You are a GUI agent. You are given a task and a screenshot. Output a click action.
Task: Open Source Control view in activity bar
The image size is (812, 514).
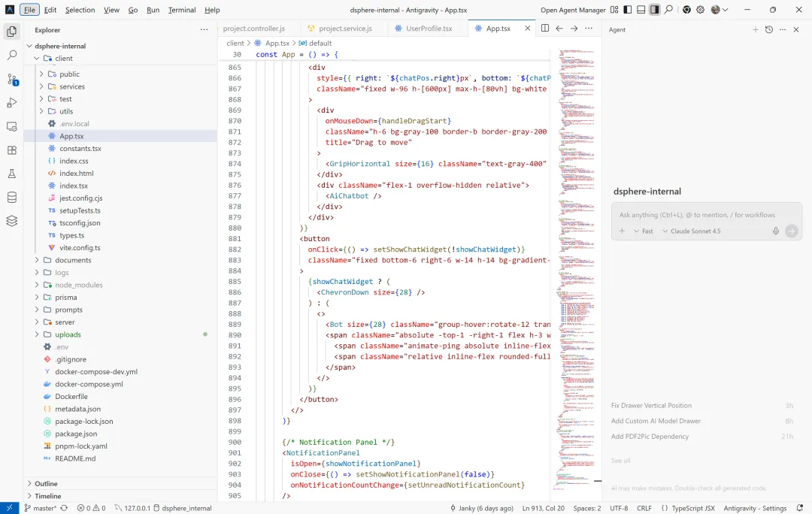coord(11,79)
